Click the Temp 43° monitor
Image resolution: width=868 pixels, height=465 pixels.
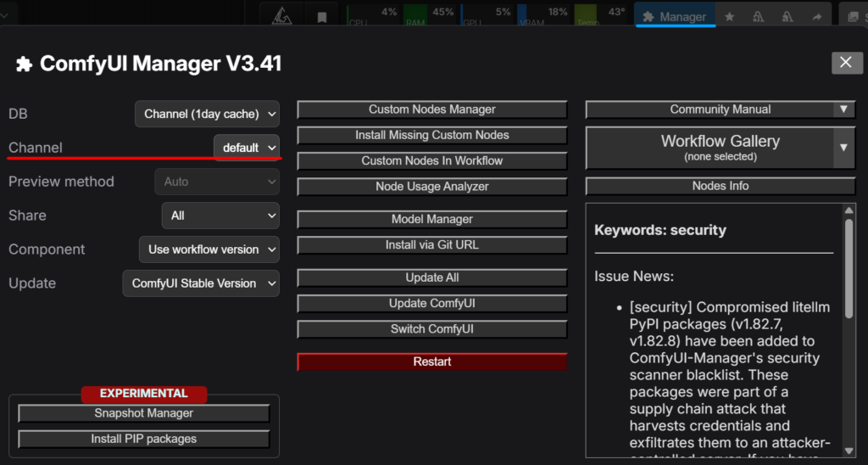click(x=600, y=17)
